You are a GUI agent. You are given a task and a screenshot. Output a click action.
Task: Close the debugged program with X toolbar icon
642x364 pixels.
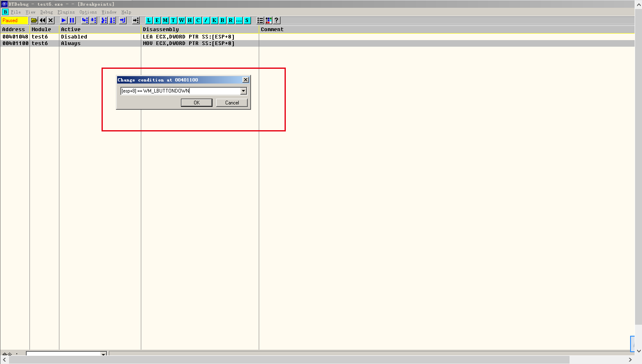51,20
